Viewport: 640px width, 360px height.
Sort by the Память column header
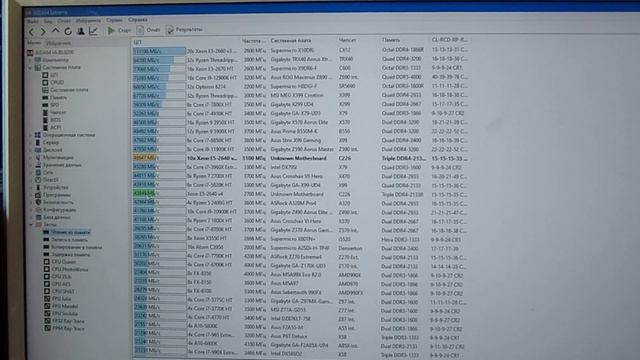click(391, 40)
